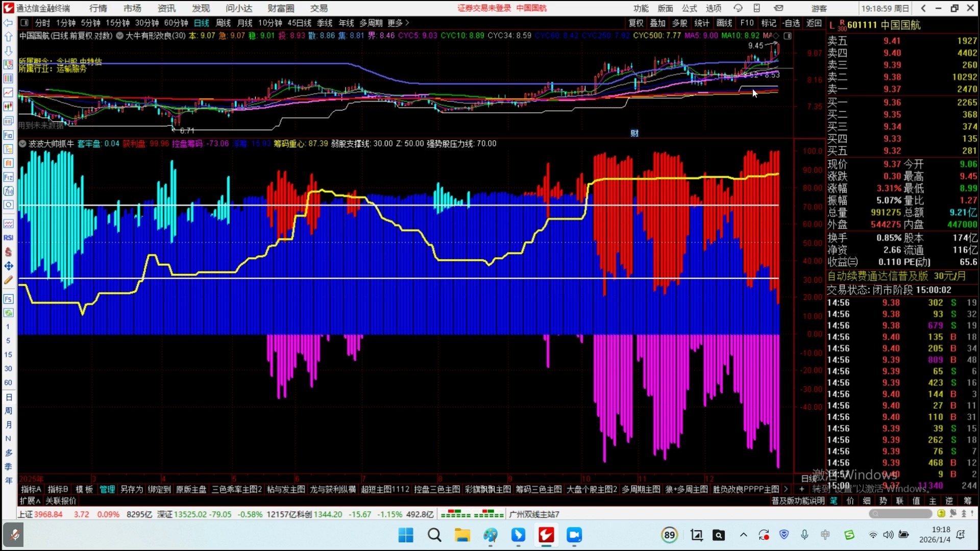The height and width of the screenshot is (551, 980).
Task: Toggle the 大牛有形改良 indicator round button
Action: tap(119, 36)
